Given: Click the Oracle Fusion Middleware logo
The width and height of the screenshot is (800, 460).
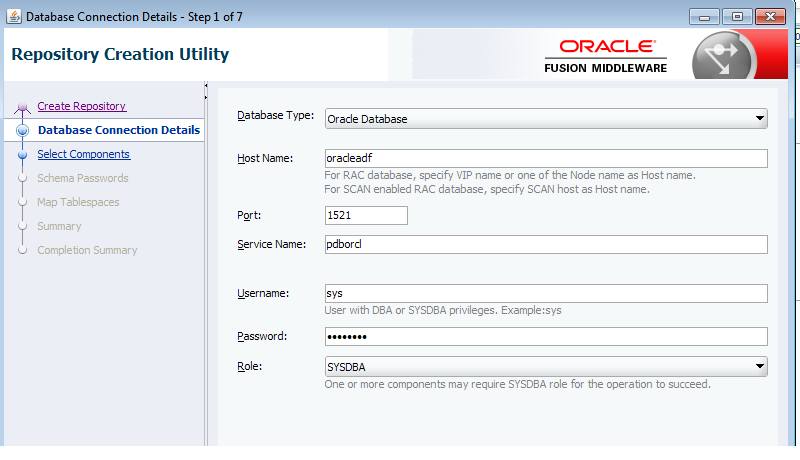Looking at the screenshot, I should [606, 56].
